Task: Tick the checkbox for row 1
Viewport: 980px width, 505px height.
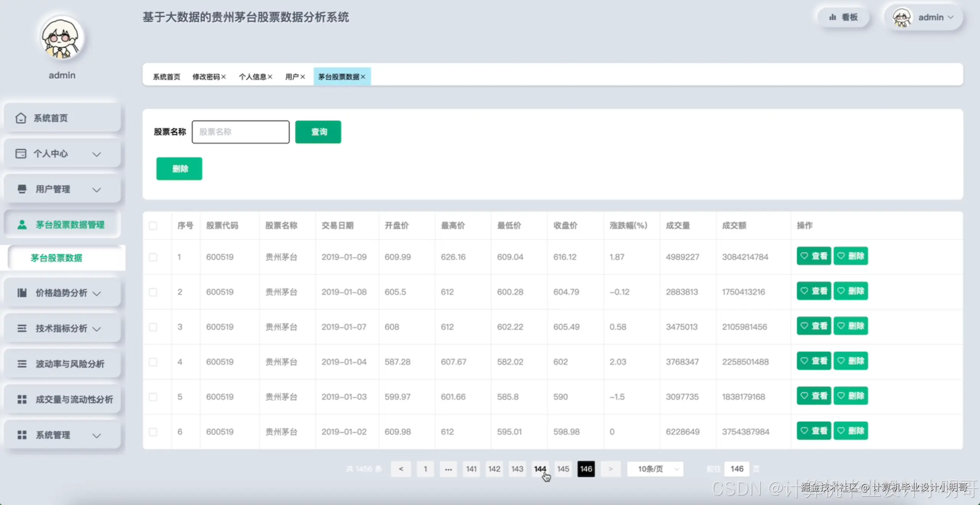Action: tap(153, 257)
